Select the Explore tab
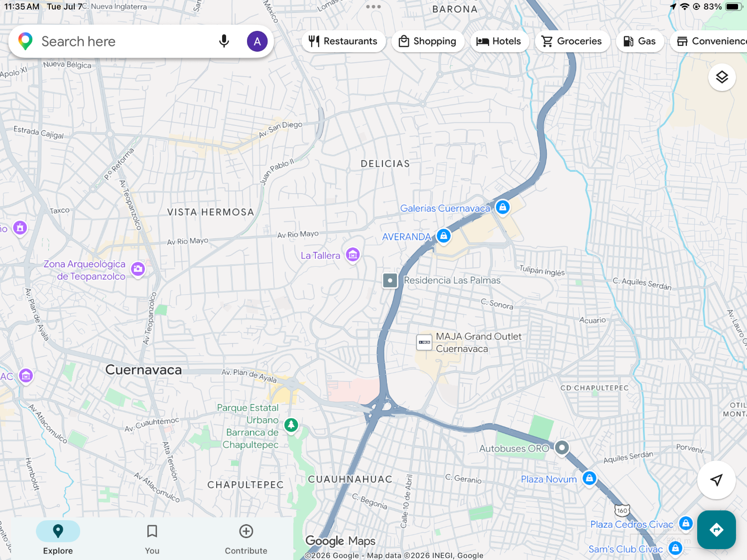The image size is (747, 560). pos(58,539)
